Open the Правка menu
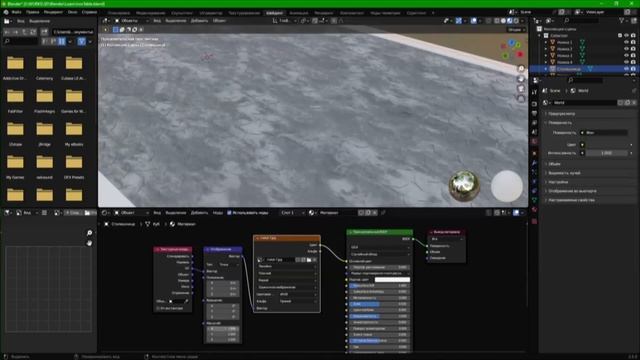Viewport: 640px width, 360px height. [33, 12]
